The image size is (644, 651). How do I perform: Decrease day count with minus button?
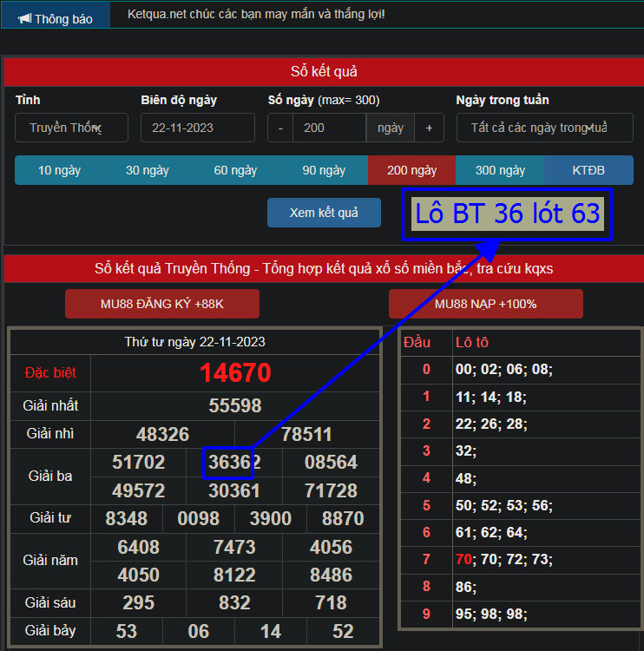[x=280, y=128]
